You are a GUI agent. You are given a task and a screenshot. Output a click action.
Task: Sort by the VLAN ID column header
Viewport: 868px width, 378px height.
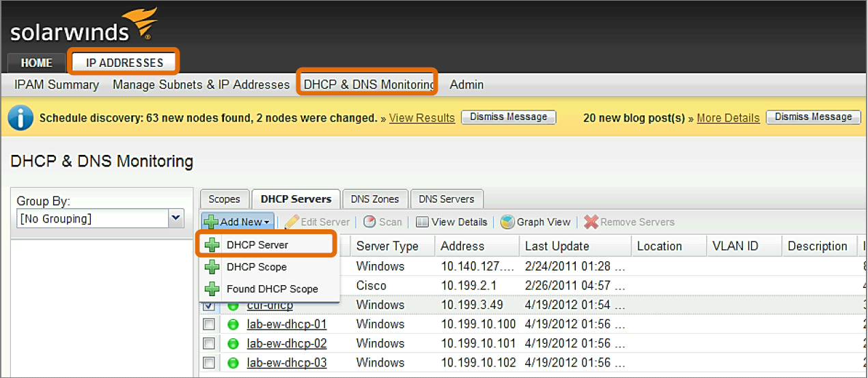tap(744, 246)
